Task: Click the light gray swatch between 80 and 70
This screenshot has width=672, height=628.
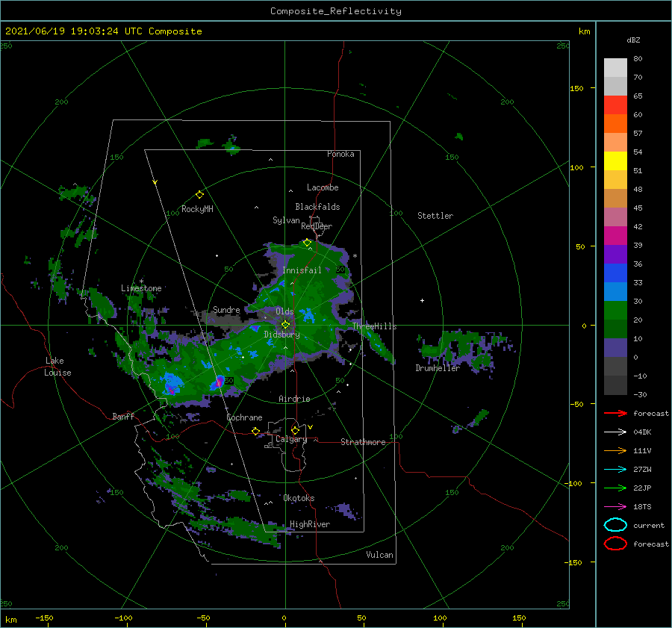Action: pos(615,68)
